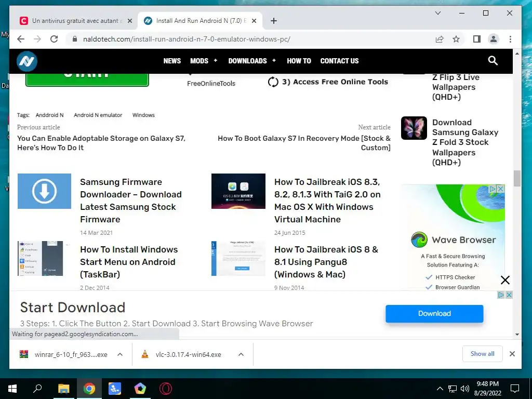
Task: Click the blue Download ad button
Action: pos(434,313)
